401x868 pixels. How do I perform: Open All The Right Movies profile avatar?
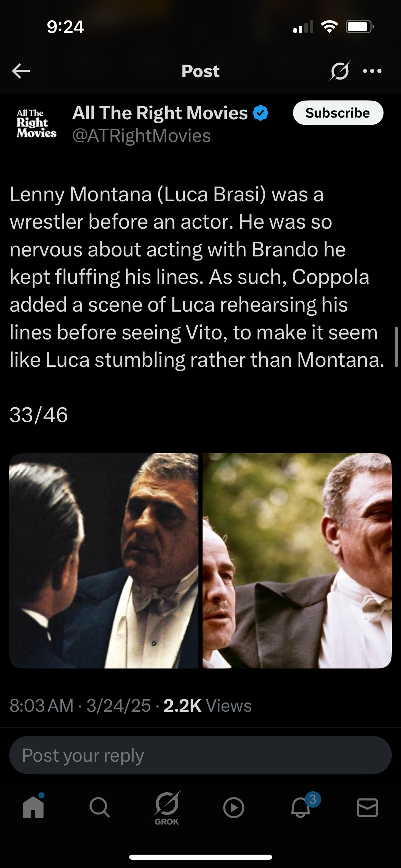36,123
